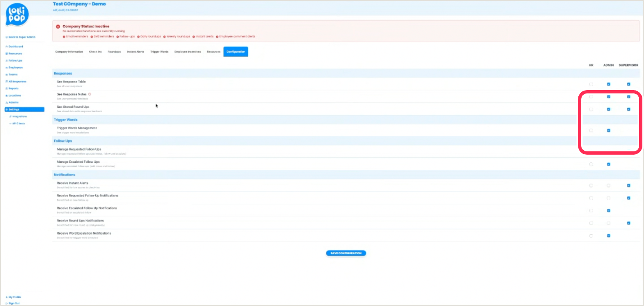
Task: Uncheck See Response Table for Admin
Action: pos(609,84)
